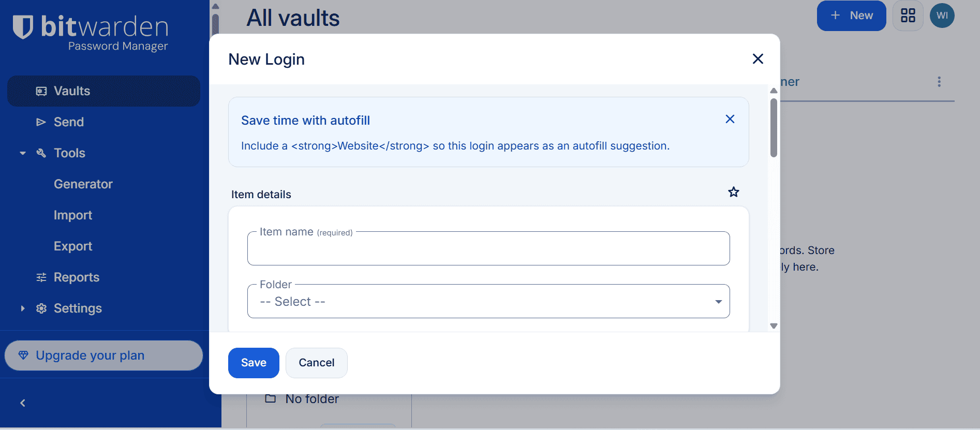Go to the Export page
This screenshot has width=980, height=430.
73,246
